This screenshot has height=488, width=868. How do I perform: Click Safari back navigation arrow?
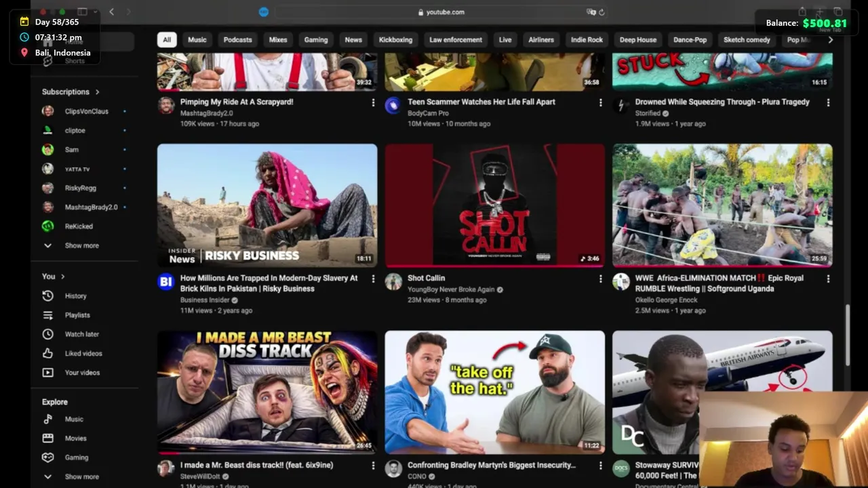[x=112, y=12]
